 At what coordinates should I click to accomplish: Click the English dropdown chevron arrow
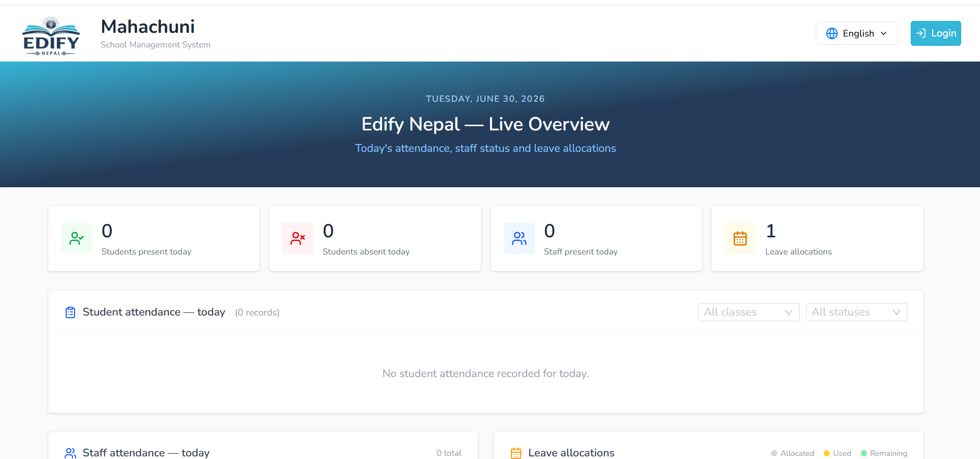884,33
